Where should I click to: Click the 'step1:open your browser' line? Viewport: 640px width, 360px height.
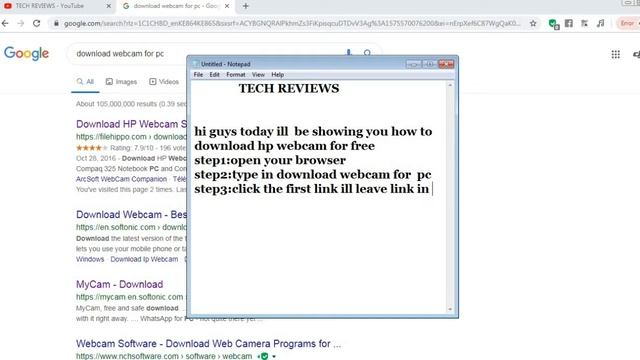pyautogui.click(x=270, y=160)
